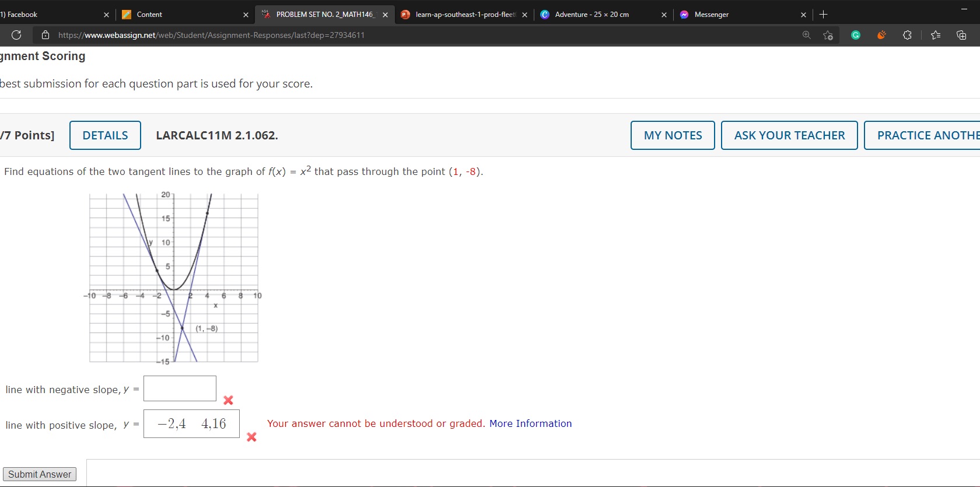
Task: Open MY NOTES for this question
Action: click(673, 135)
